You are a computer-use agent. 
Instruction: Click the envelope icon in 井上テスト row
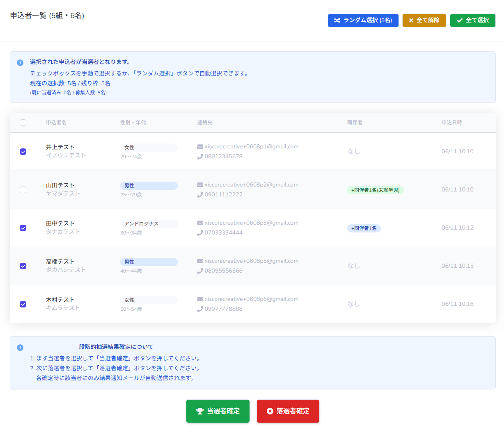click(200, 147)
